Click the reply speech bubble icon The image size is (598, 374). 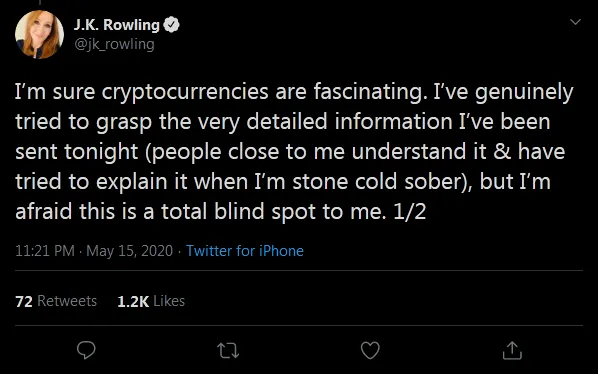(86, 350)
